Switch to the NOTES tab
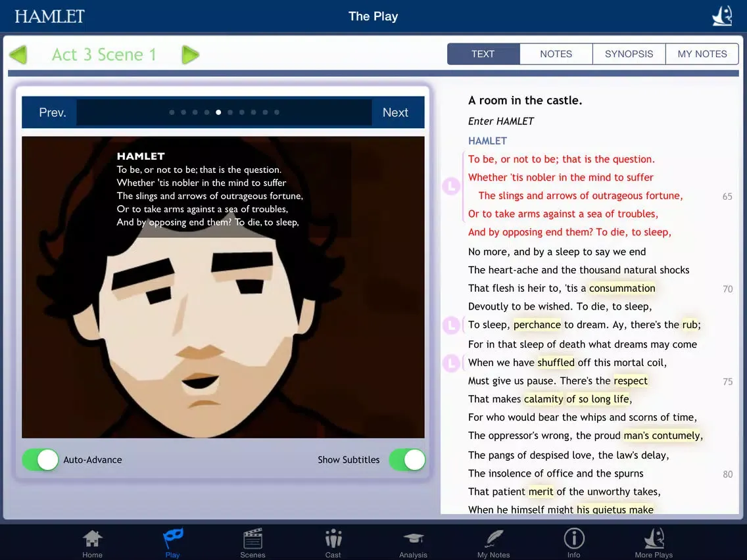Image resolution: width=747 pixels, height=560 pixels. 556,54
